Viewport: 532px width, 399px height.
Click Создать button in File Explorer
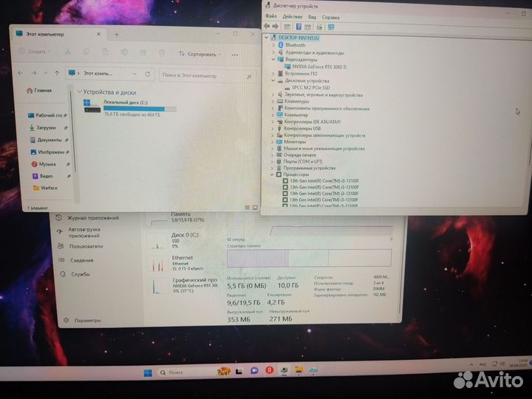coord(35,51)
